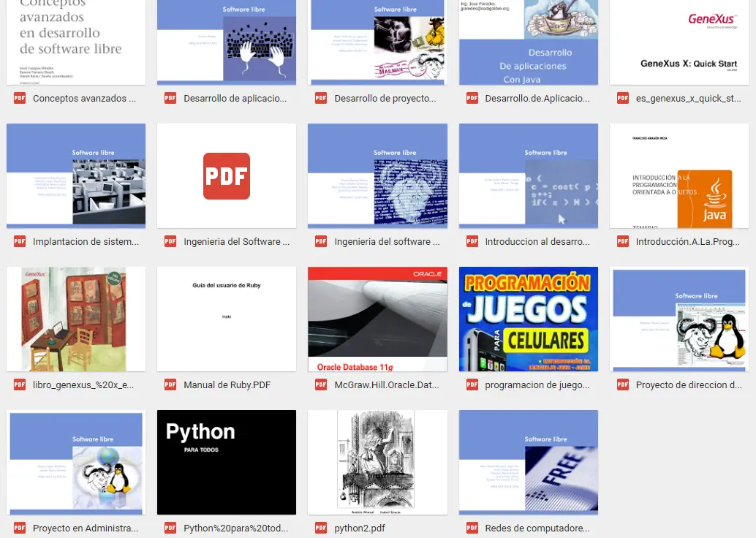Click the PDF icon beside Implantacion de sistem...
This screenshot has width=756, height=538.
(x=19, y=241)
